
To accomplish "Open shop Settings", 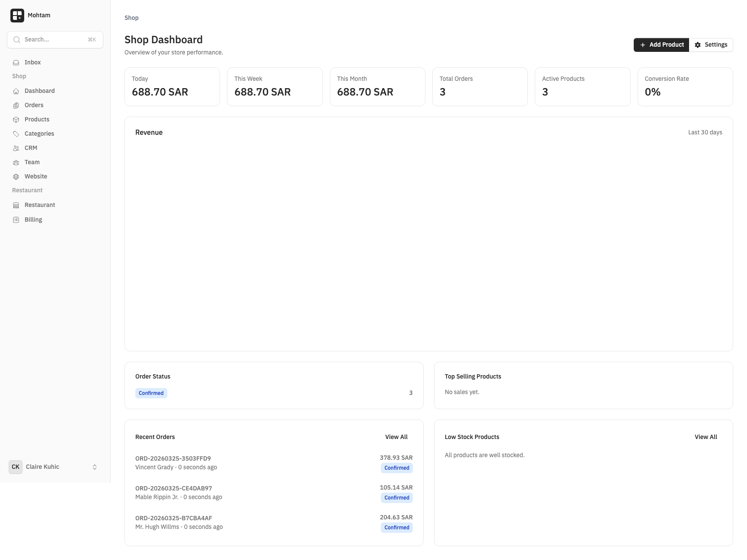I will (x=711, y=45).
